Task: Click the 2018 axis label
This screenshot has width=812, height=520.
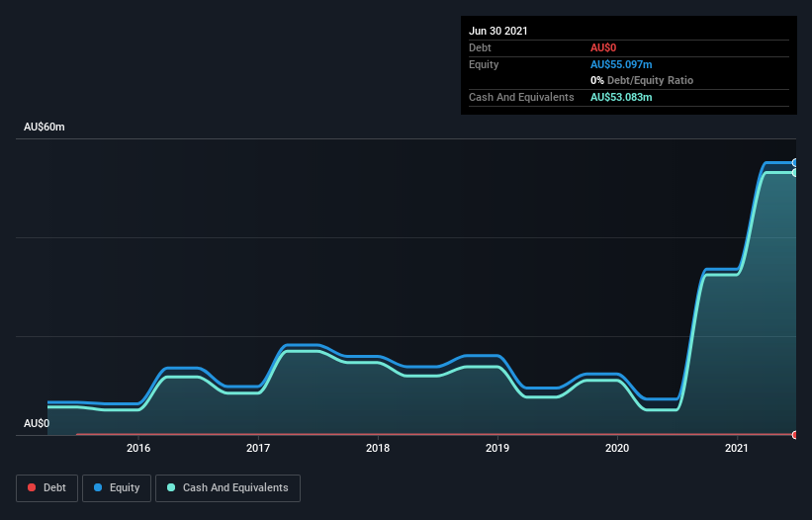Action: pos(378,448)
